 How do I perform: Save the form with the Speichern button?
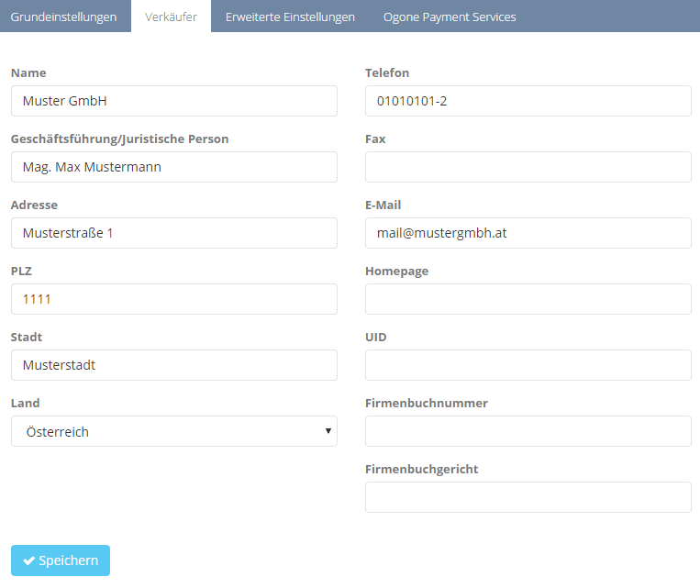(61, 560)
